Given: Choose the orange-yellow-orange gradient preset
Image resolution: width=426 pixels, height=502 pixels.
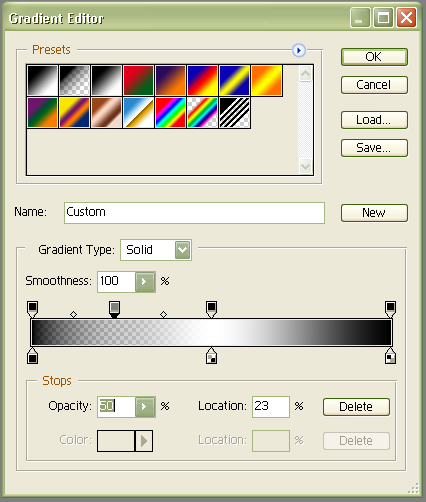Looking at the screenshot, I should (266, 80).
